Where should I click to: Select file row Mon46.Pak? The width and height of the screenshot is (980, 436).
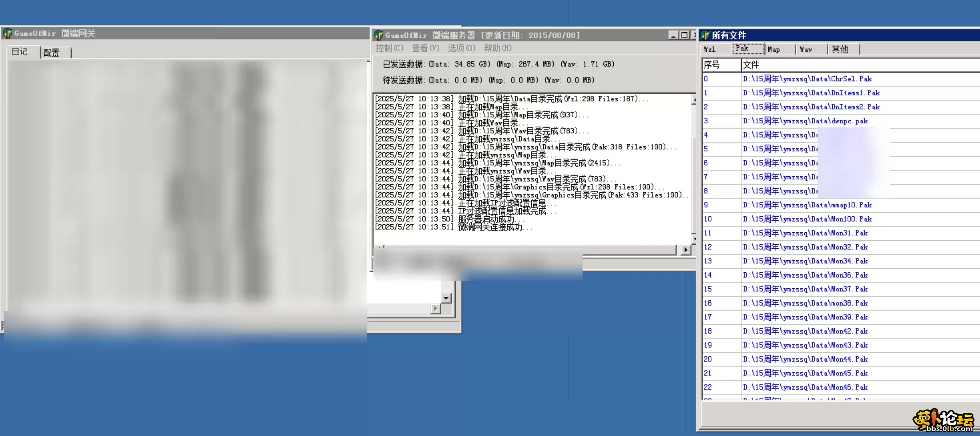(841, 387)
